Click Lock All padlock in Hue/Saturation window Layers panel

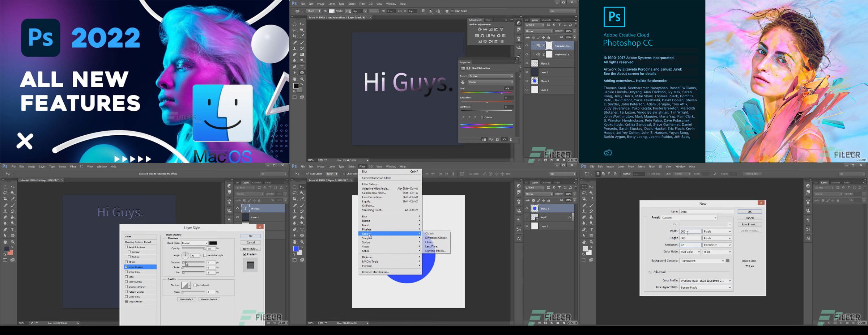pyautogui.click(x=549, y=38)
